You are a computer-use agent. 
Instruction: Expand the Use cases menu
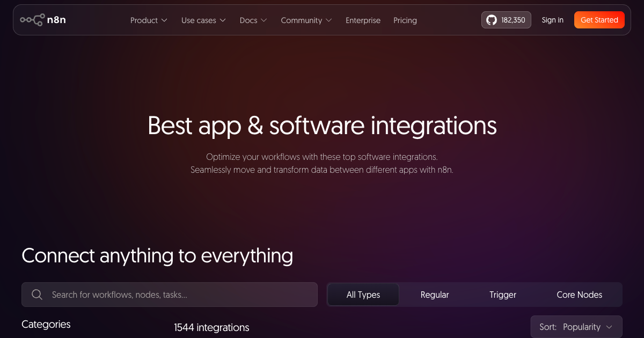(203, 20)
